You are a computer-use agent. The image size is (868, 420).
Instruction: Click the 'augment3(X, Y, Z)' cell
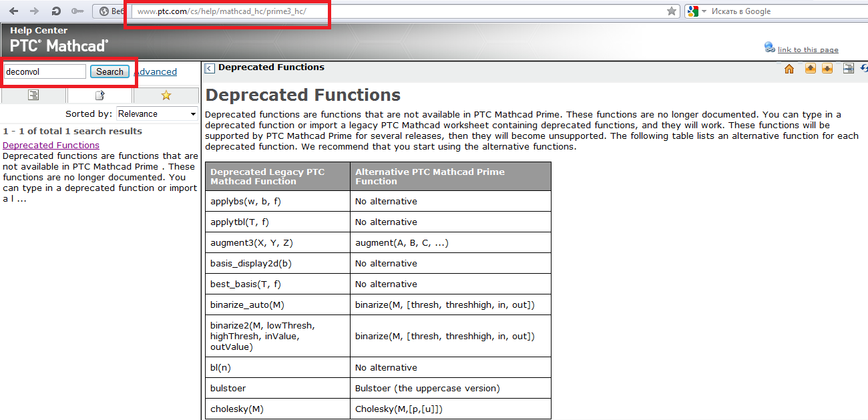[x=278, y=242]
